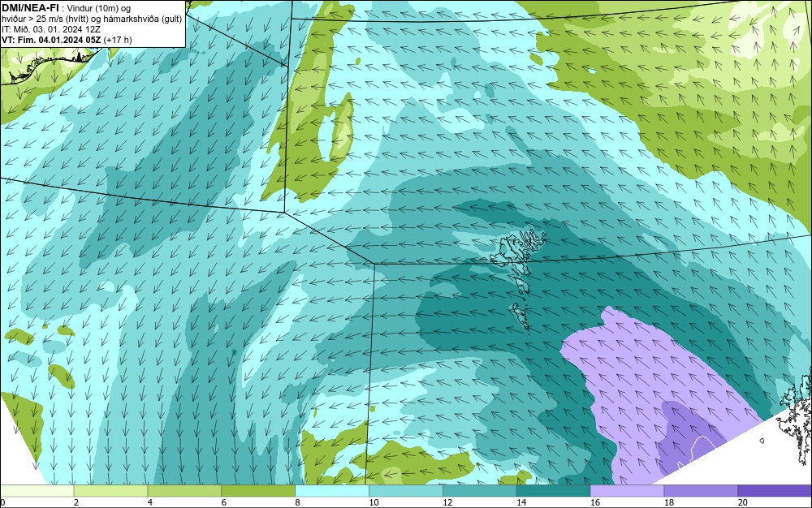Click the 0-2 m/s palest legend swatch

(x=37, y=491)
